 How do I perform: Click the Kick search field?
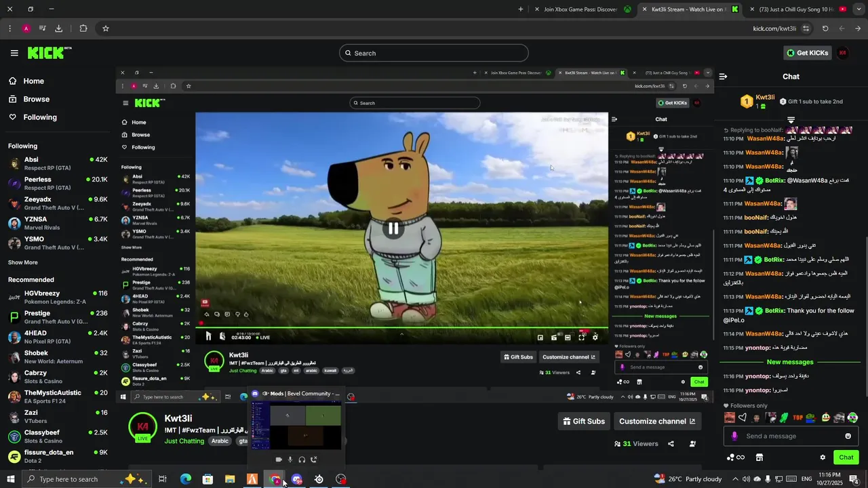click(434, 53)
